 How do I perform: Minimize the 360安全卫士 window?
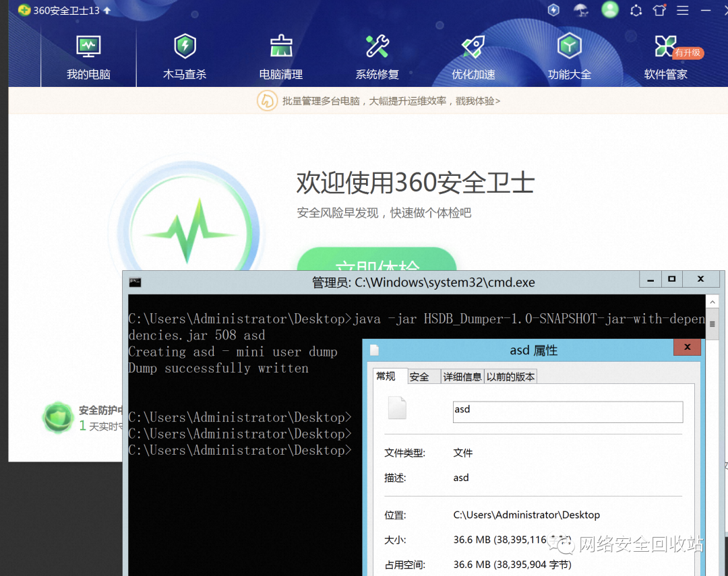706,10
